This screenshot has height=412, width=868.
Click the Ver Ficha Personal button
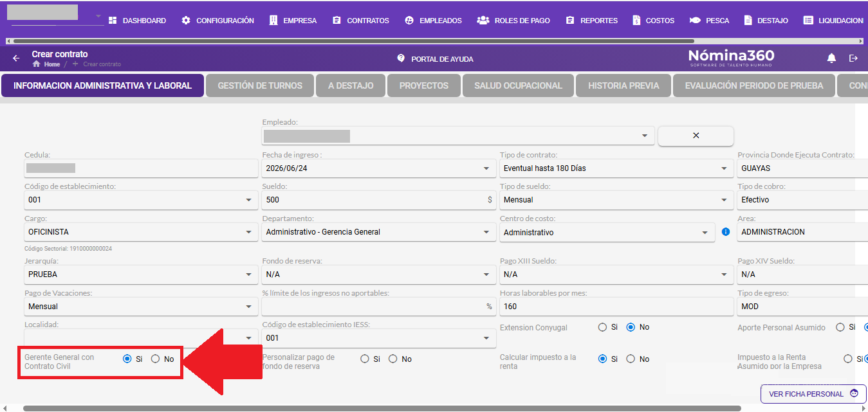click(x=813, y=394)
